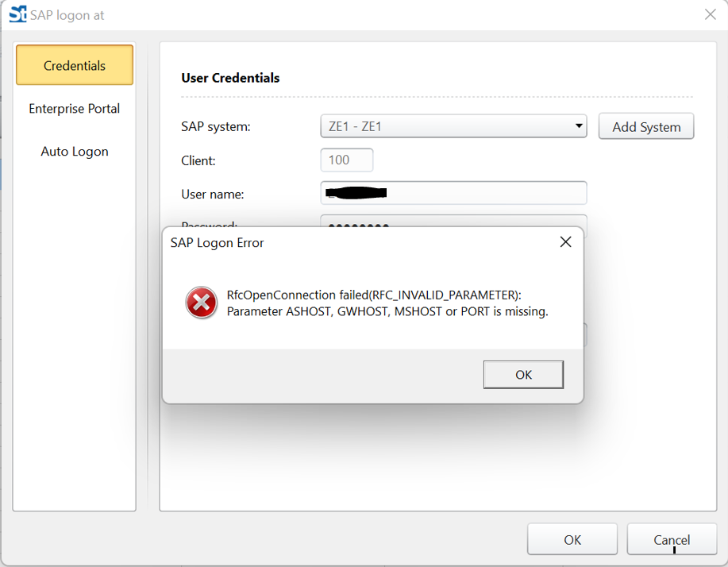Image resolution: width=728 pixels, height=567 pixels.
Task: Click OK at the bottom of logon window
Action: [572, 540]
